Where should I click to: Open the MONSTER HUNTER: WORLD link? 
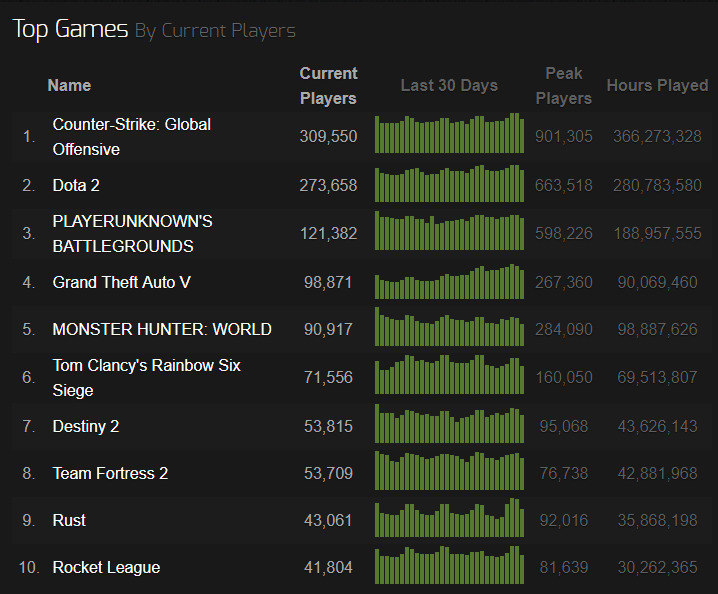[162, 329]
